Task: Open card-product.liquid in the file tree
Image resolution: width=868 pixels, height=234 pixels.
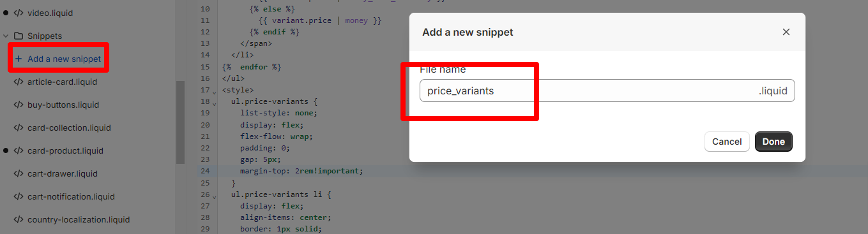Action: click(65, 150)
